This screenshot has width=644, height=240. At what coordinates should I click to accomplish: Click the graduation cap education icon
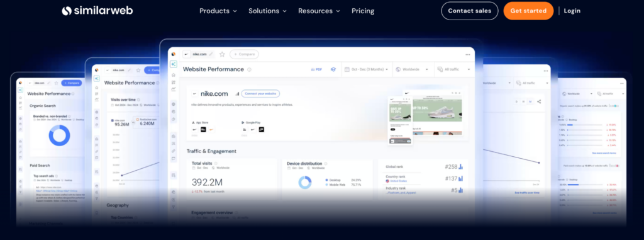[333, 69]
